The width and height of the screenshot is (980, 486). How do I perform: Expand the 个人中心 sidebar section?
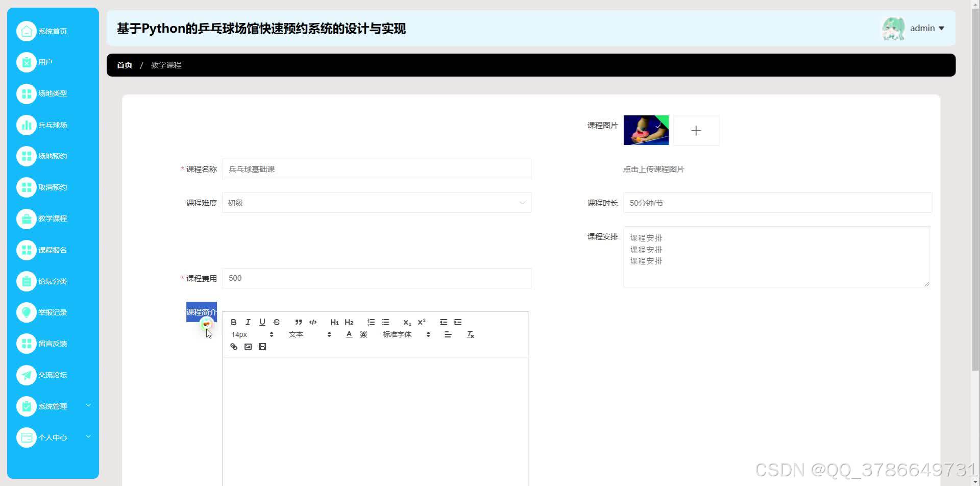(52, 437)
